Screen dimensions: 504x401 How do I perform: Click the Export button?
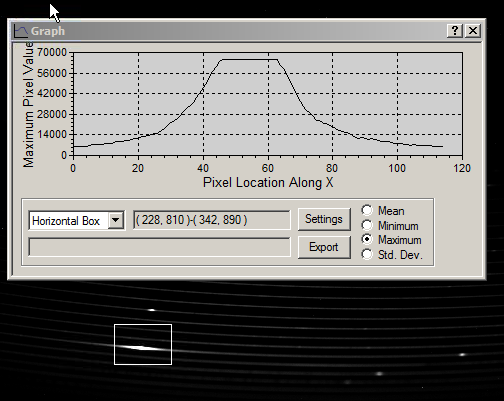click(x=324, y=247)
